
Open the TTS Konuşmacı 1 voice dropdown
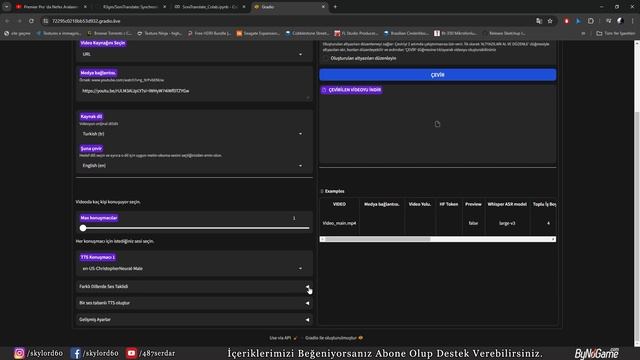click(x=193, y=269)
